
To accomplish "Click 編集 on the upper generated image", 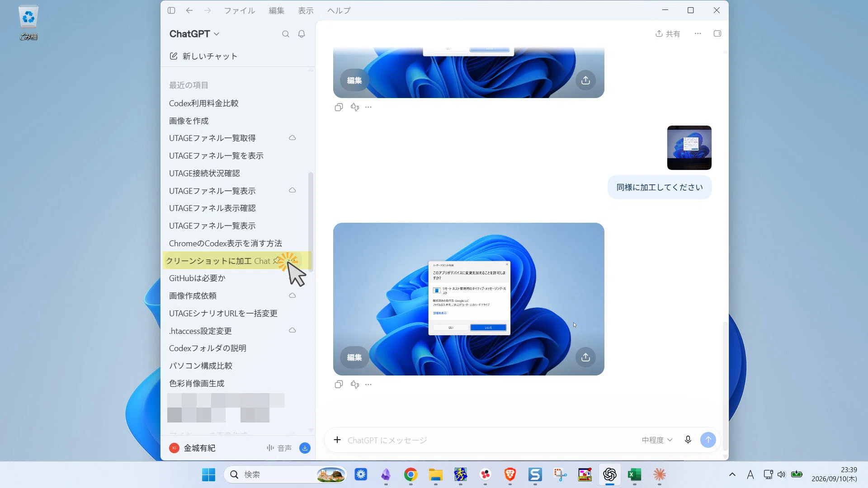I will point(354,80).
